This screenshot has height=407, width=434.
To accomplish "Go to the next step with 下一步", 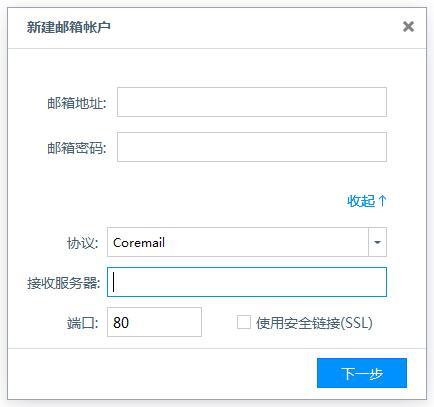I will [x=362, y=373].
